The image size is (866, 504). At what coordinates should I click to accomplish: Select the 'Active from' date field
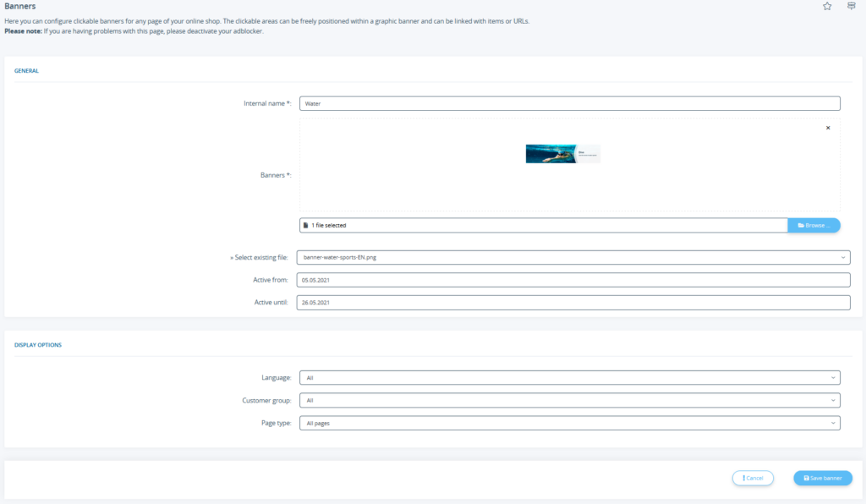pyautogui.click(x=573, y=279)
